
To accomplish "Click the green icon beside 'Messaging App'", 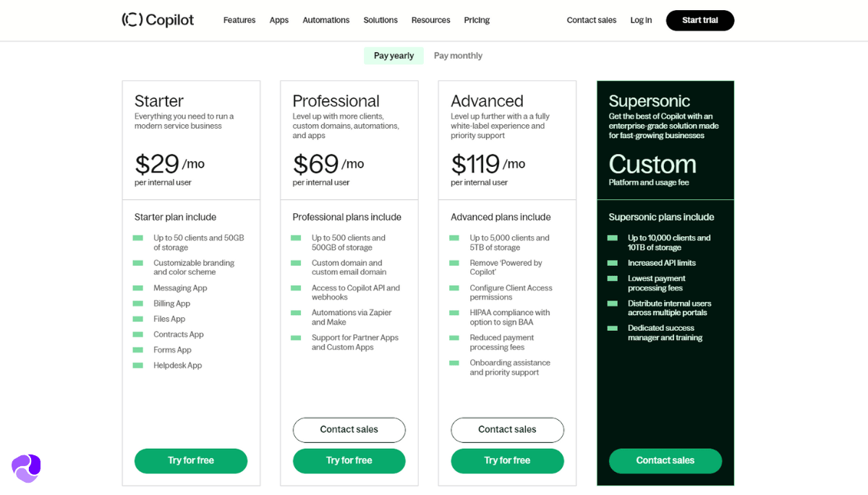I will [137, 288].
